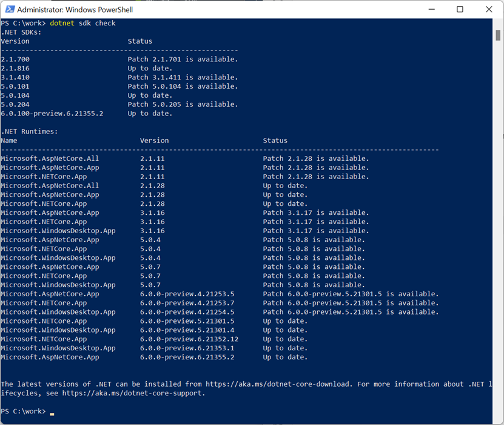Click the 'dotnet sdk check' command text
504x425 pixels.
82,23
